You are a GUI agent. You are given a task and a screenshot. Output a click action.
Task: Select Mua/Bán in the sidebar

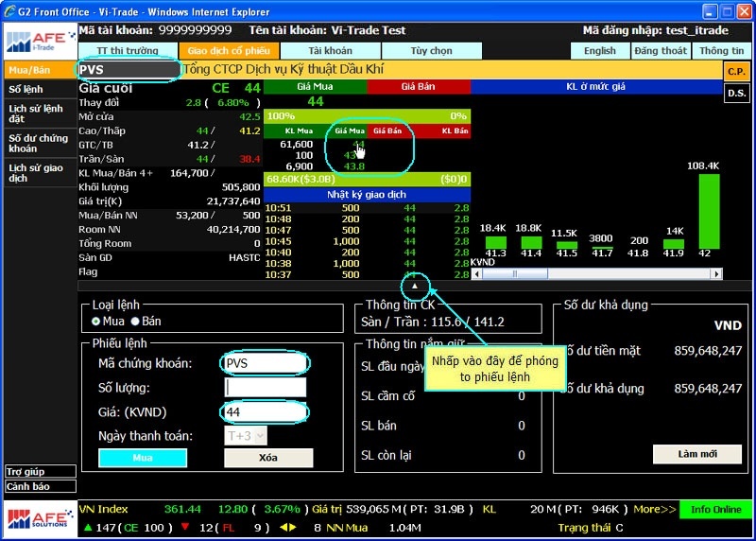pyautogui.click(x=40, y=70)
